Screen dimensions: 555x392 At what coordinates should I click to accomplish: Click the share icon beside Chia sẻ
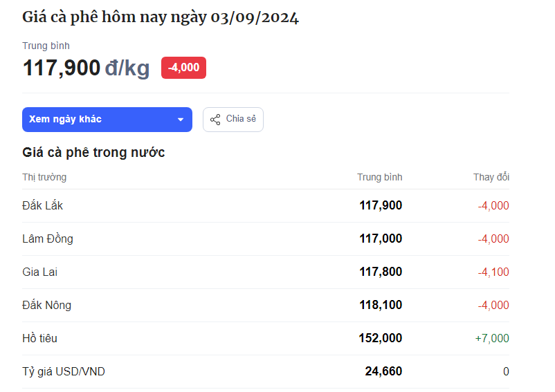pos(215,120)
